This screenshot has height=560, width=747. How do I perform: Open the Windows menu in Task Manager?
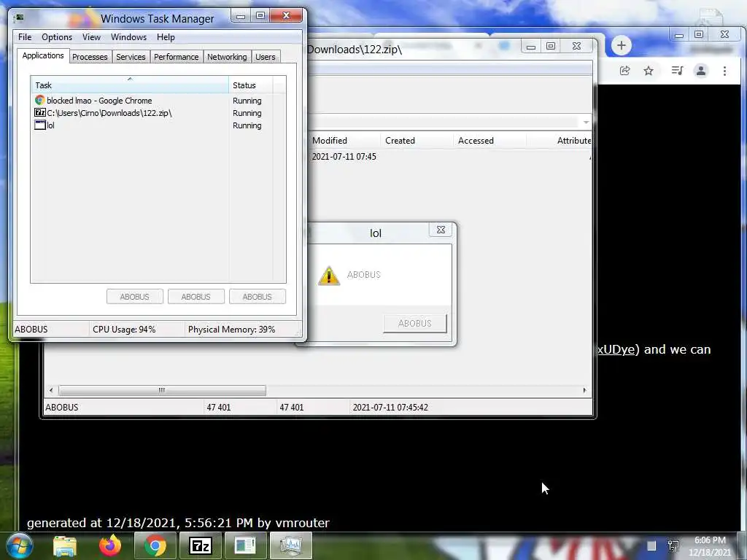click(128, 37)
